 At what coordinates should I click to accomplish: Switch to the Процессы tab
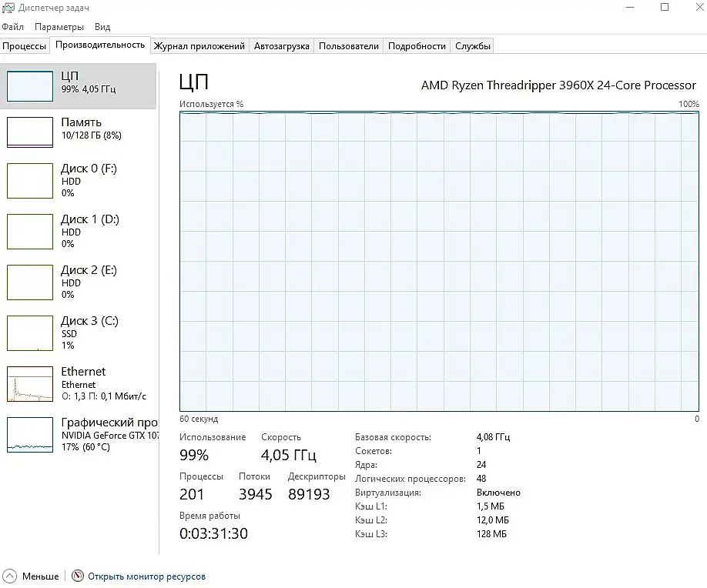[25, 46]
